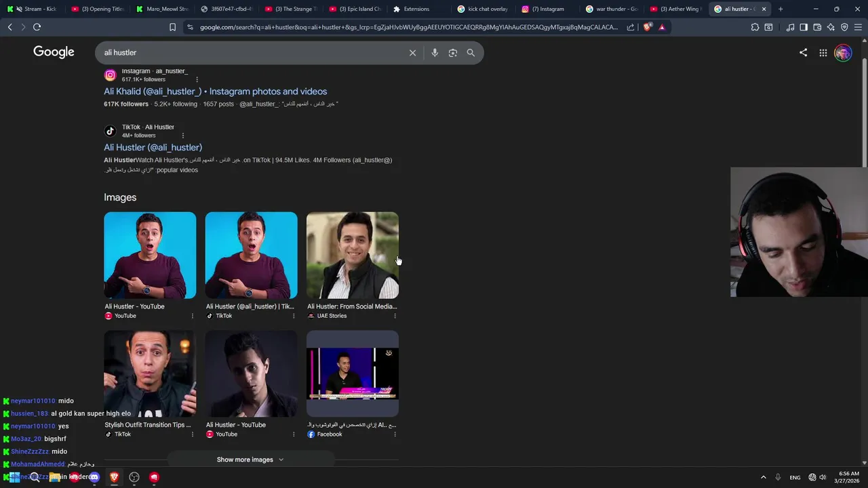Switch to the Stream - Kick tab
The image size is (868, 488).
(34, 9)
